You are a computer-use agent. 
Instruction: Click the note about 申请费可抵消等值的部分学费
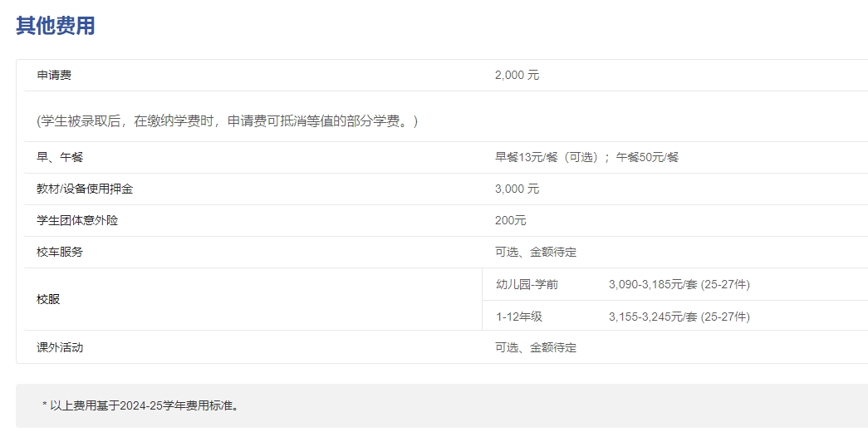[227, 121]
